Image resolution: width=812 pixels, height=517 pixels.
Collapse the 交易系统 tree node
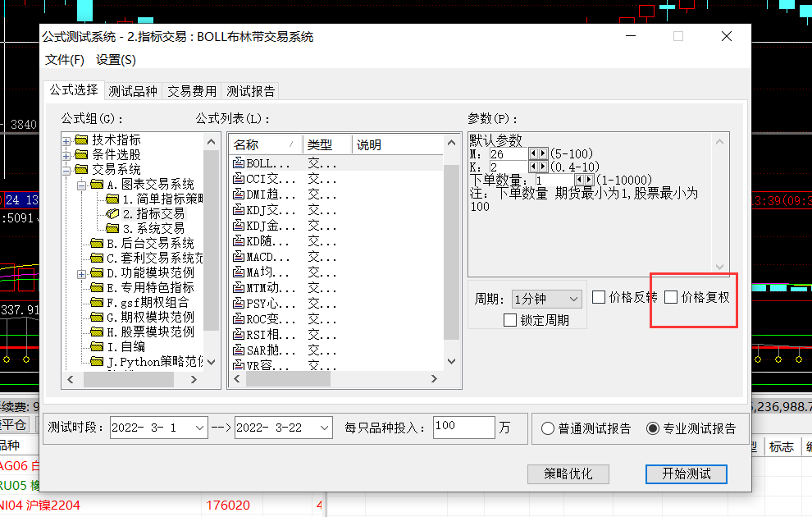pos(66,171)
